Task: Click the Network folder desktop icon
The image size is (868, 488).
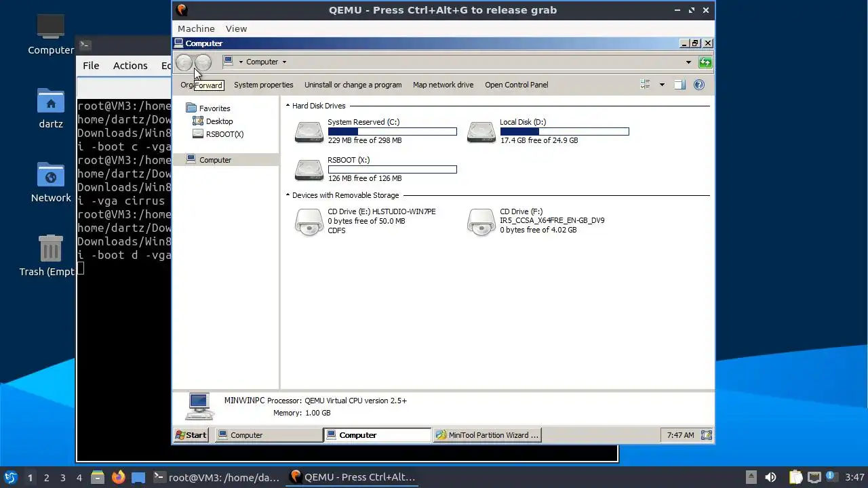Action: coord(51,175)
